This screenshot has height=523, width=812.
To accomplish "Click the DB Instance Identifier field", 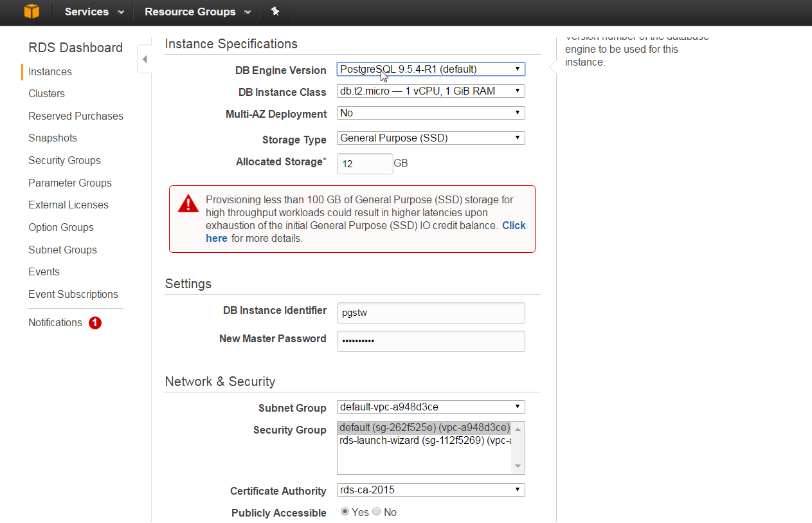I will 431,313.
